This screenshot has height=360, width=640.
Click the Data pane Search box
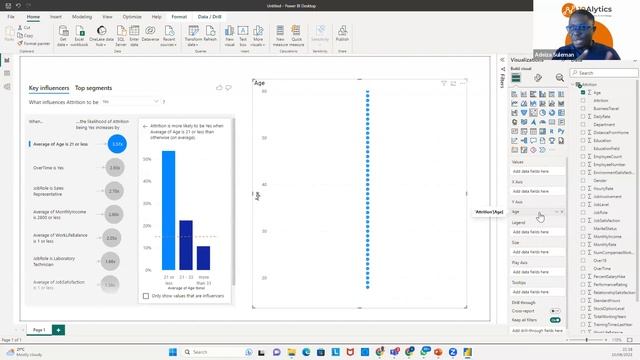604,73
